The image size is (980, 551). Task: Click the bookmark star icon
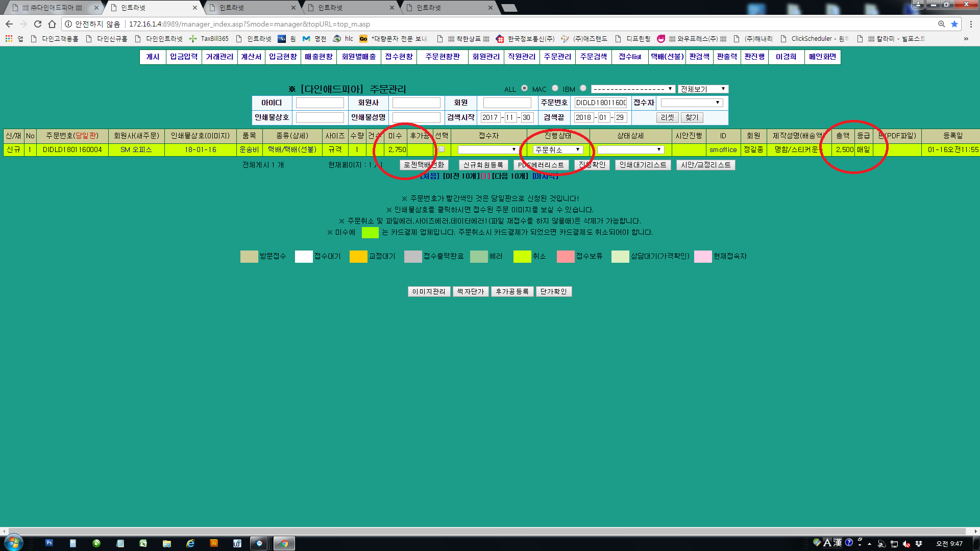pos(954,24)
